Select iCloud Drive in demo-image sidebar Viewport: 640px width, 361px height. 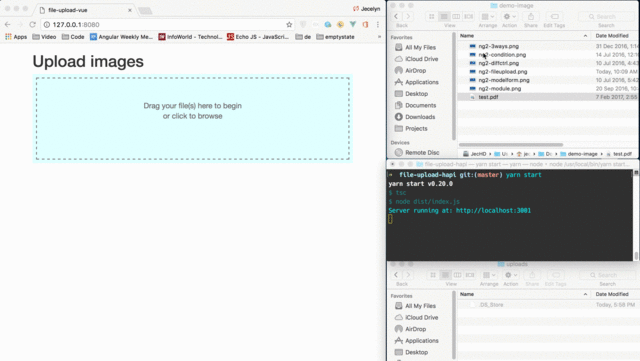pos(421,59)
